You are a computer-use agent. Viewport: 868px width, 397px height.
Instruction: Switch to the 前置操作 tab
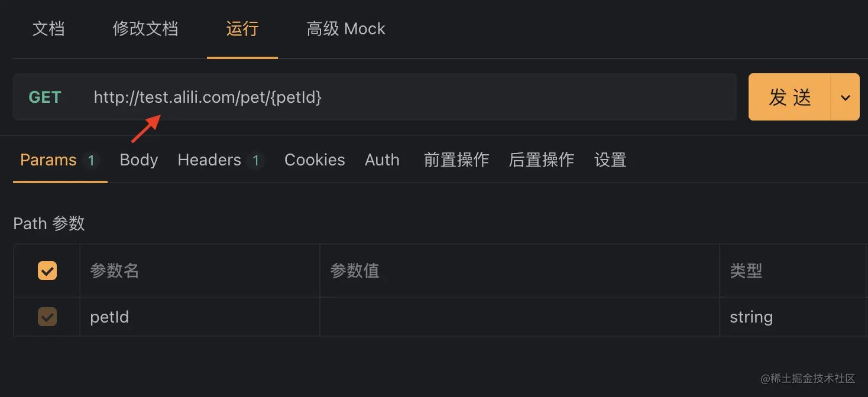tap(456, 160)
